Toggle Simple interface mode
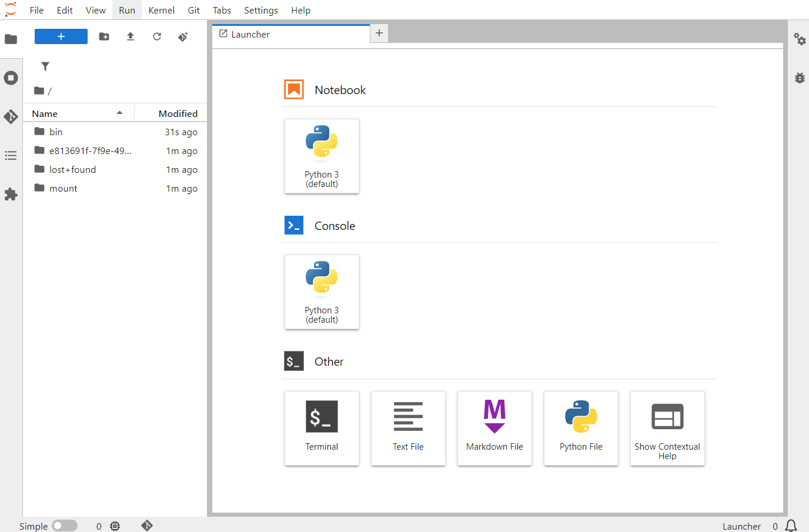809x532 pixels. click(65, 526)
